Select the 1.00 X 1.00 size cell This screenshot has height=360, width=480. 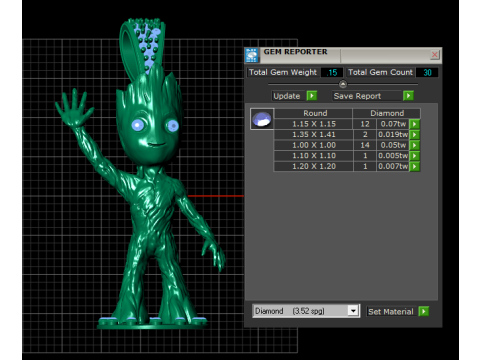click(313, 145)
